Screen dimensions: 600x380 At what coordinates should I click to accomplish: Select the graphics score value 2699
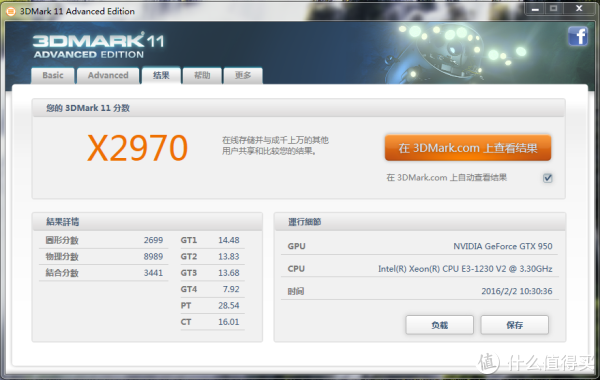pyautogui.click(x=153, y=240)
